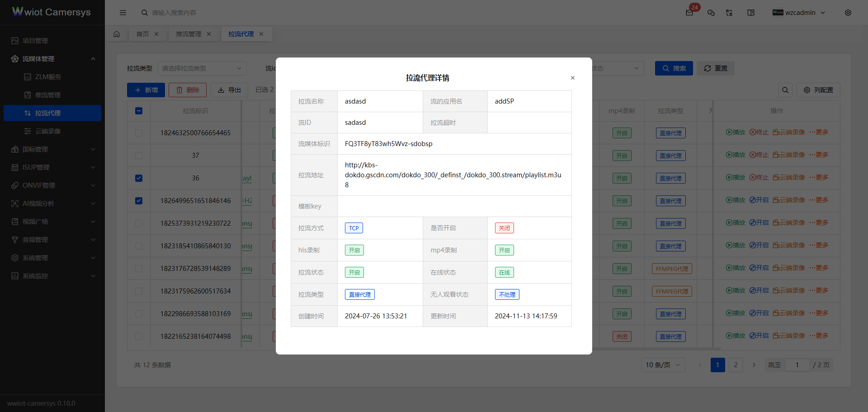
Task: Open the 10 条/页 page size dropdown
Action: tap(663, 365)
